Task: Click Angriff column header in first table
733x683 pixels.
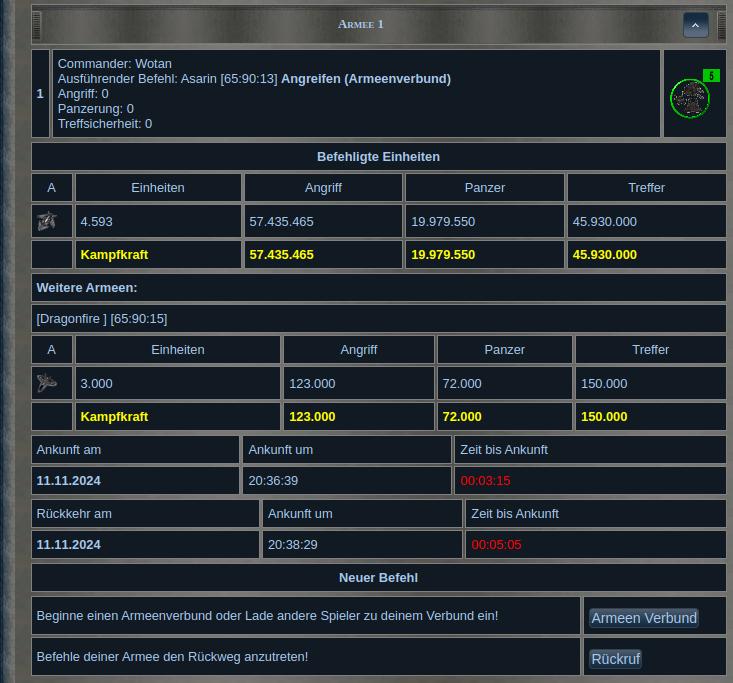Action: coord(323,188)
